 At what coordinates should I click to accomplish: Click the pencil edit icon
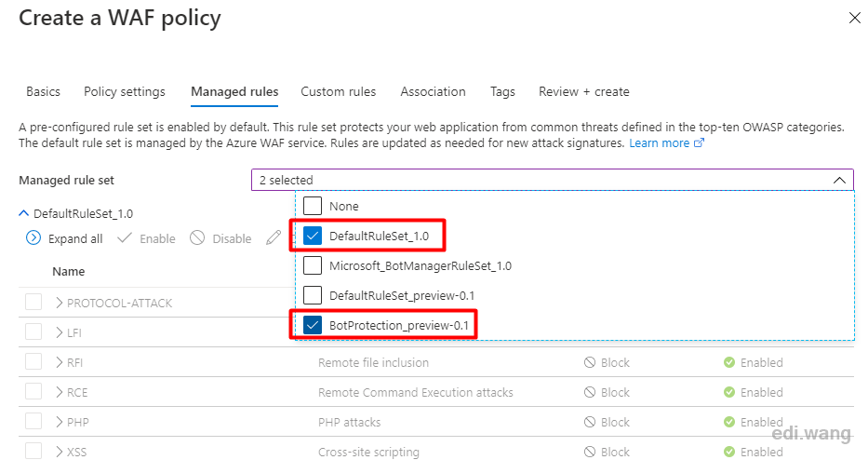click(x=274, y=238)
